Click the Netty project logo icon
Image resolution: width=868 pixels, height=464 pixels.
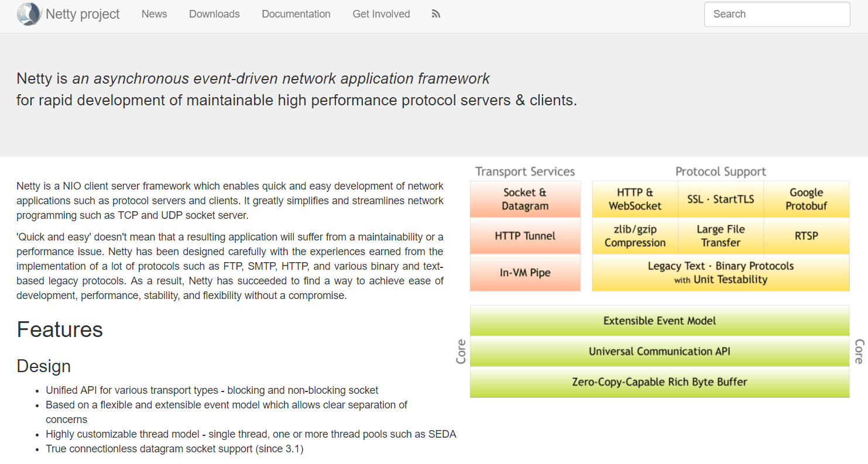29,14
